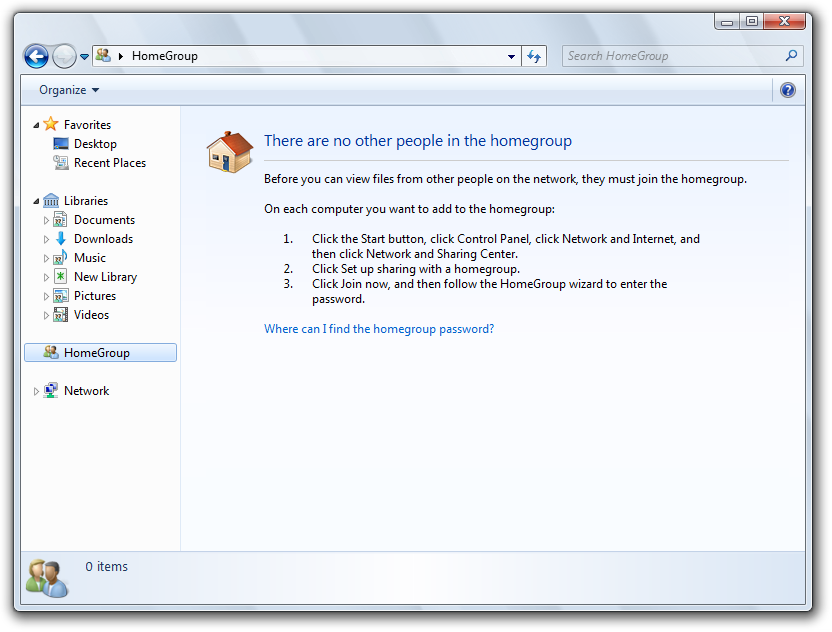Click the Libraries building icon
This screenshot has height=632, width=832.
tap(51, 201)
